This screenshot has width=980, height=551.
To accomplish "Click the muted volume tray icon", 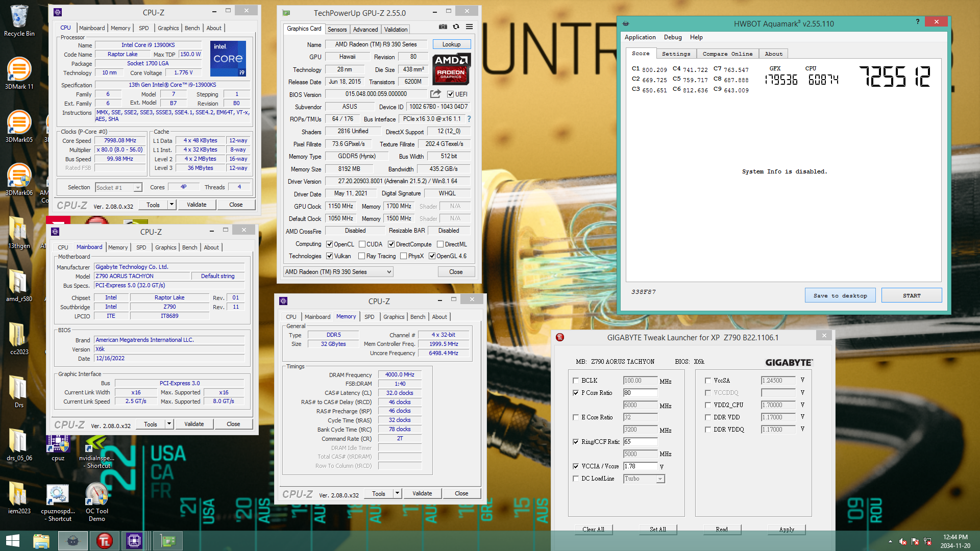I will [902, 541].
